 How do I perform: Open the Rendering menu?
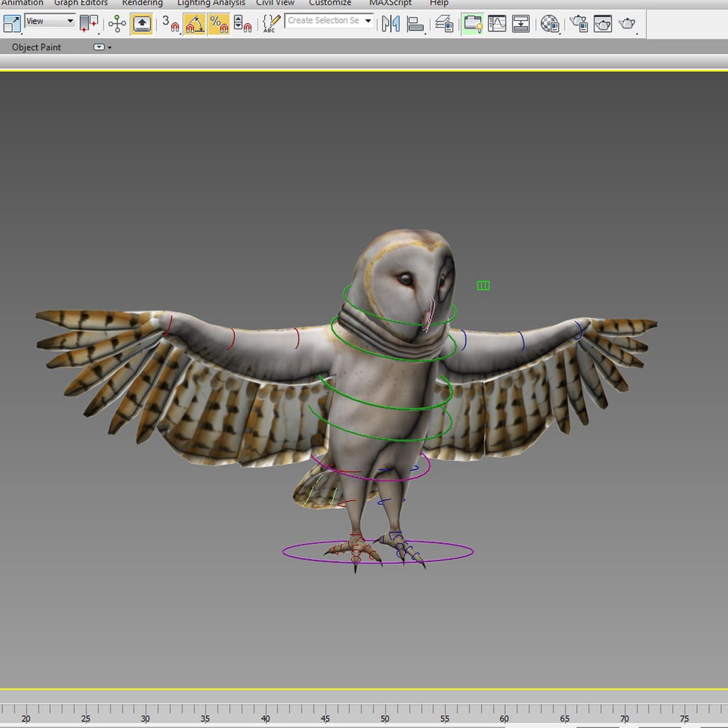point(142,3)
